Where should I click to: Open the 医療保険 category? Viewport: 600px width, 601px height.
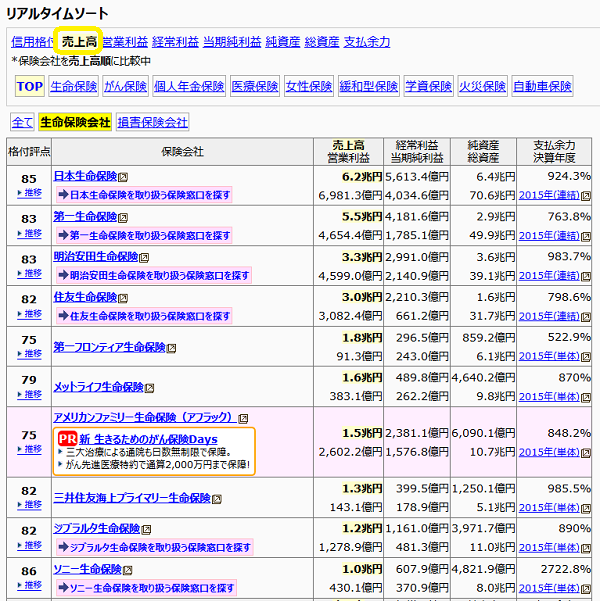click(x=255, y=86)
